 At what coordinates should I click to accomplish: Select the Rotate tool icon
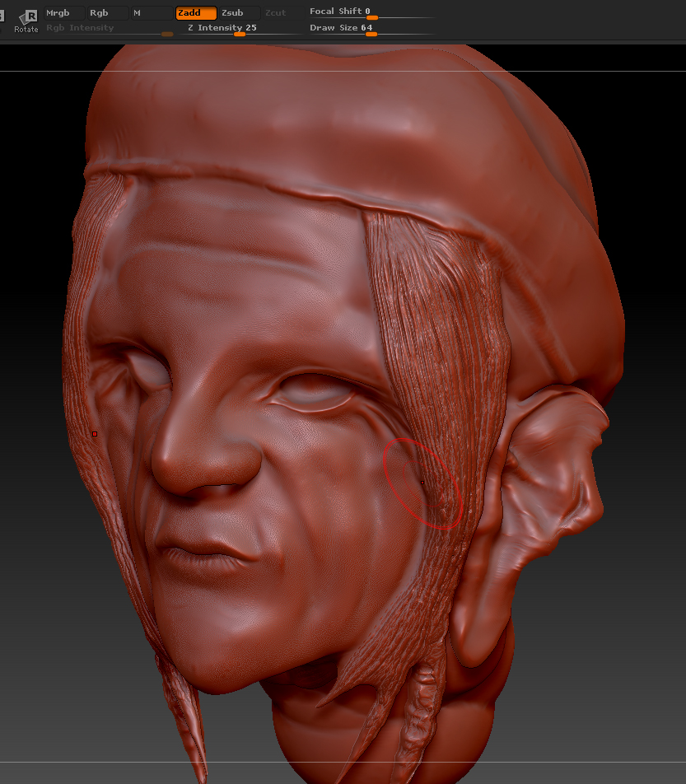[26, 21]
